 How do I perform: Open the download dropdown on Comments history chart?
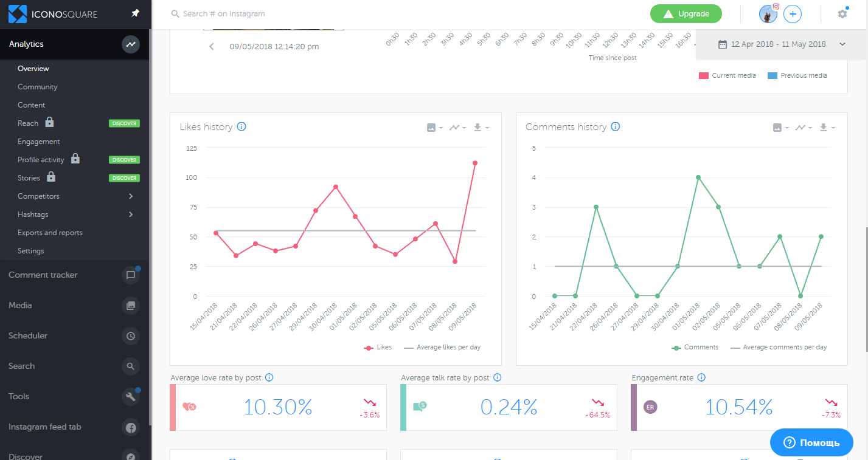tap(827, 128)
